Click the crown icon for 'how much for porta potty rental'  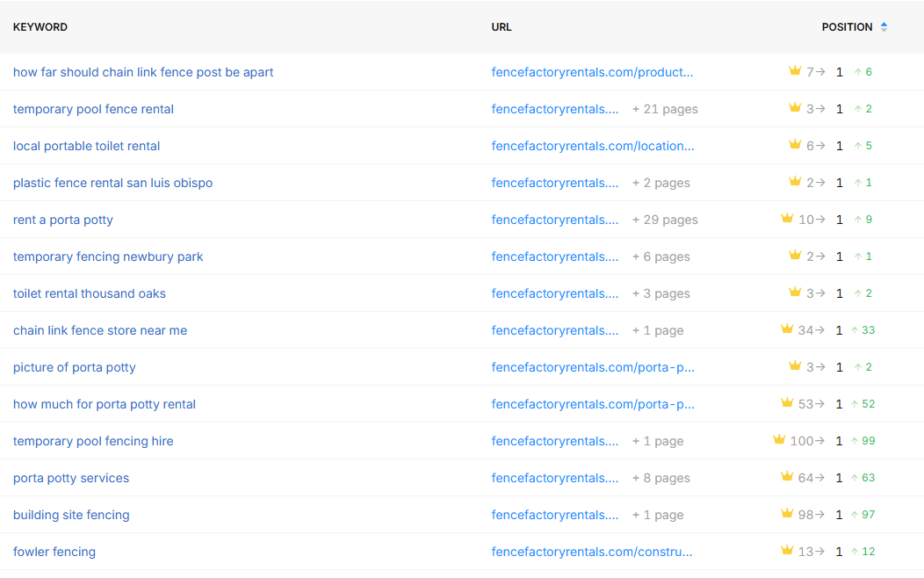coord(787,402)
